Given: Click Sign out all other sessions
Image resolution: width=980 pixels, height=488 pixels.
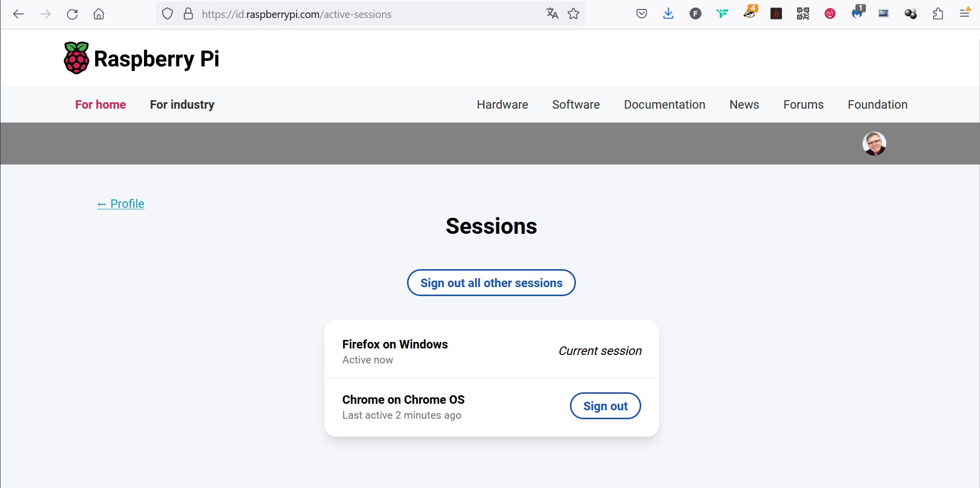Looking at the screenshot, I should (491, 283).
